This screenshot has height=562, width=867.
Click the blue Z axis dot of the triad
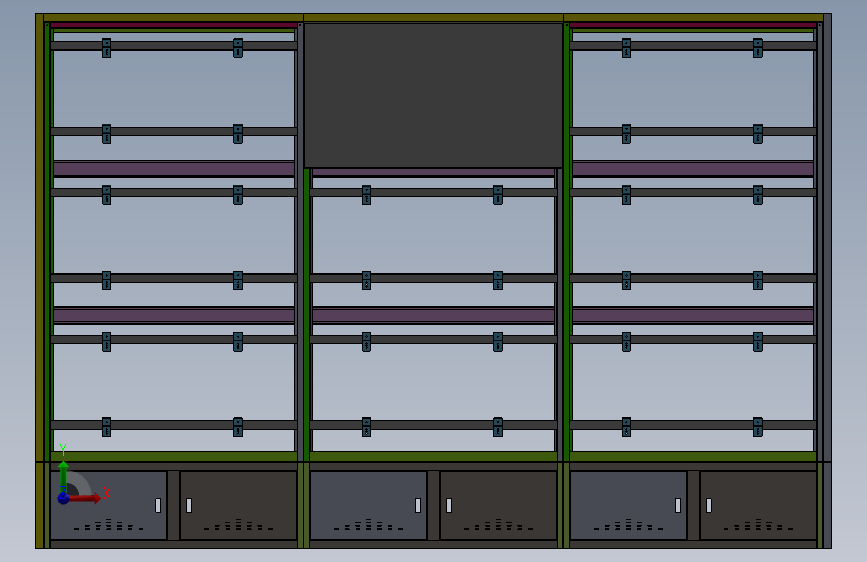click(64, 498)
